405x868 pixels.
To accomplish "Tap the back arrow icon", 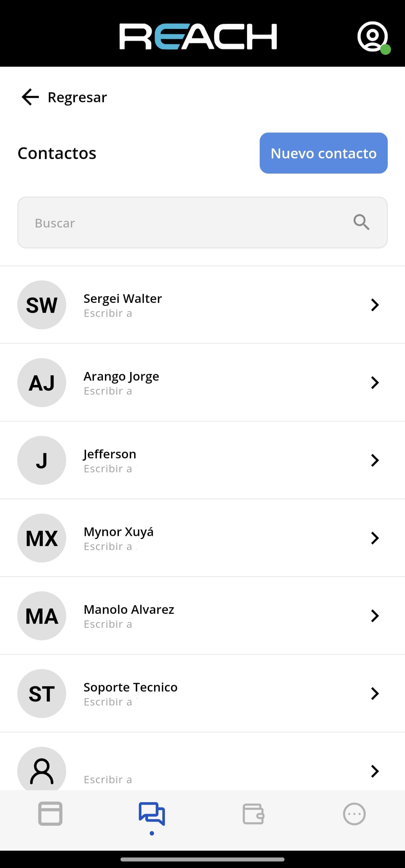I will (30, 97).
